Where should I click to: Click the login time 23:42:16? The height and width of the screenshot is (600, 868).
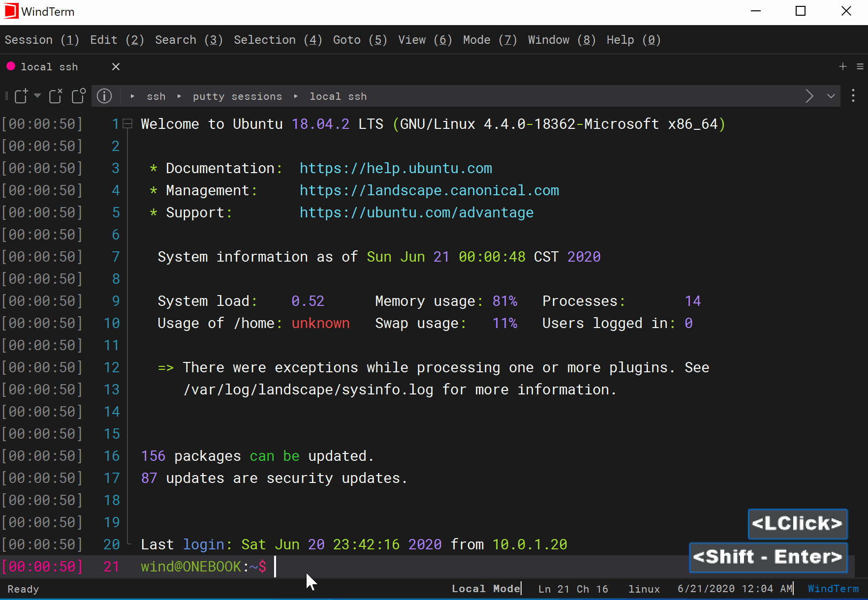[367, 544]
